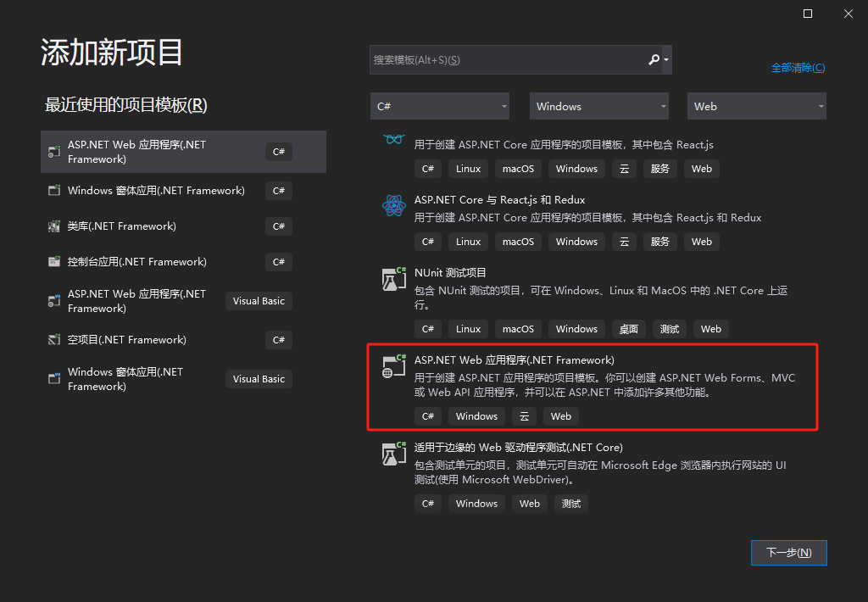The image size is (868, 602).
Task: Click Visual Basic tag on ASP.NET Web row
Action: [259, 301]
